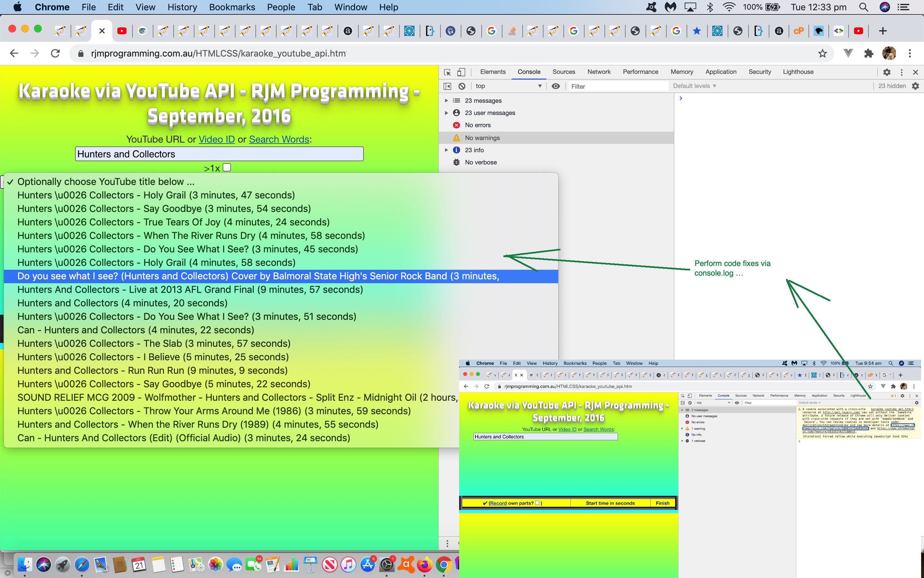924x578 pixels.
Task: Select the No warnings sidebar row
Action: tap(556, 138)
